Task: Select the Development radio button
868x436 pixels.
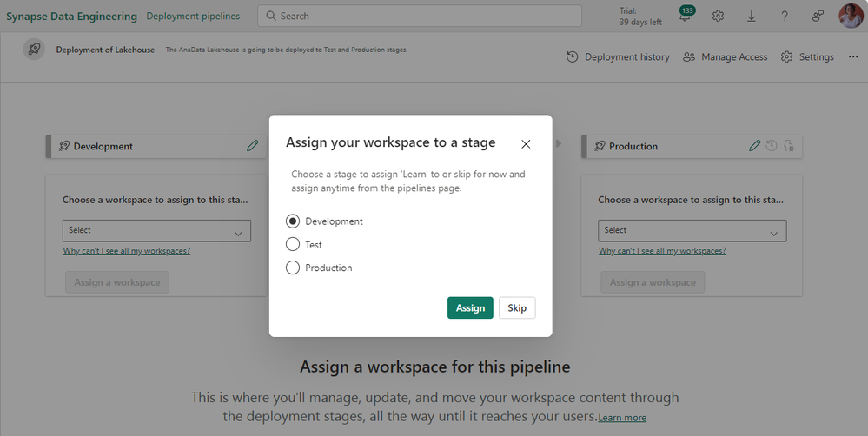Action: point(293,221)
